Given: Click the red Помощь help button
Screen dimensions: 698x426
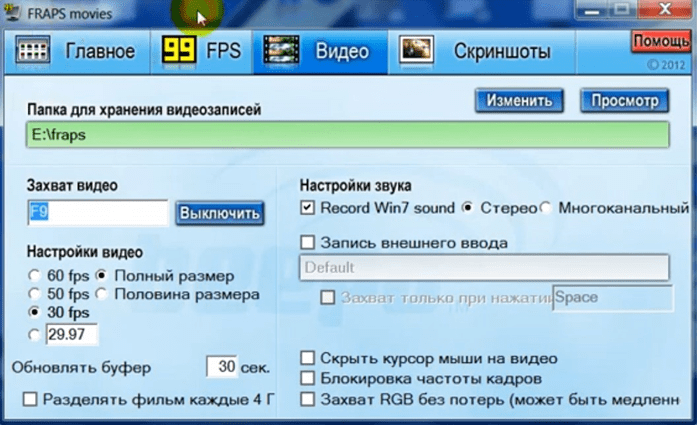Looking at the screenshot, I should coord(661,41).
